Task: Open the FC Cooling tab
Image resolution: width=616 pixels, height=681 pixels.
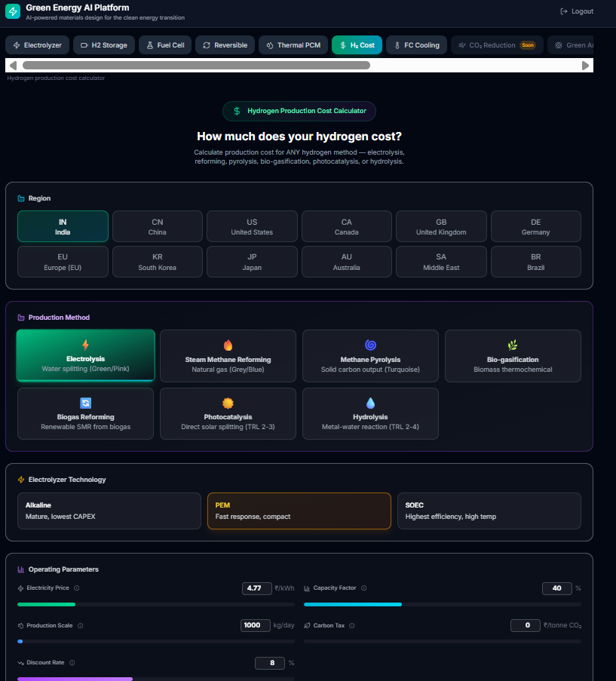Action: click(x=416, y=45)
